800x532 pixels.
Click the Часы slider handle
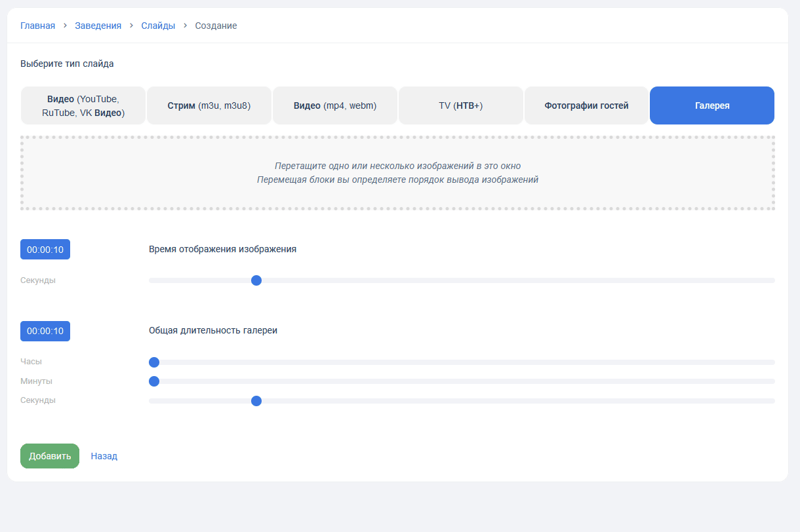154,362
